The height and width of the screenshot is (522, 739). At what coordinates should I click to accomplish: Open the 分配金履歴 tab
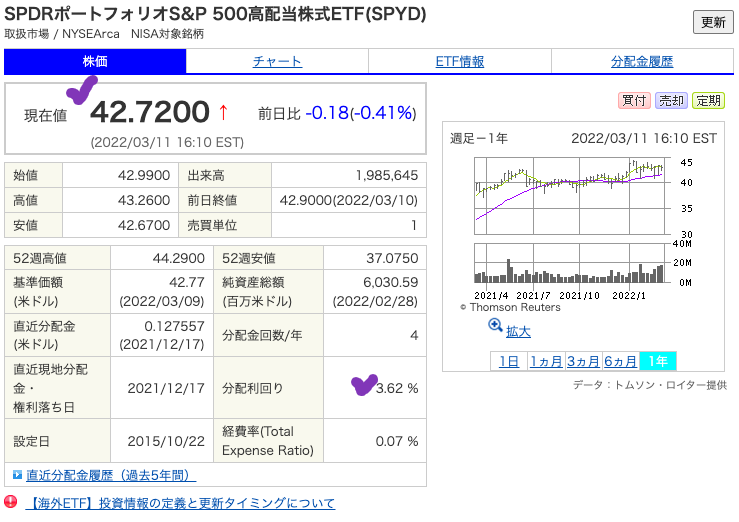pyautogui.click(x=642, y=61)
